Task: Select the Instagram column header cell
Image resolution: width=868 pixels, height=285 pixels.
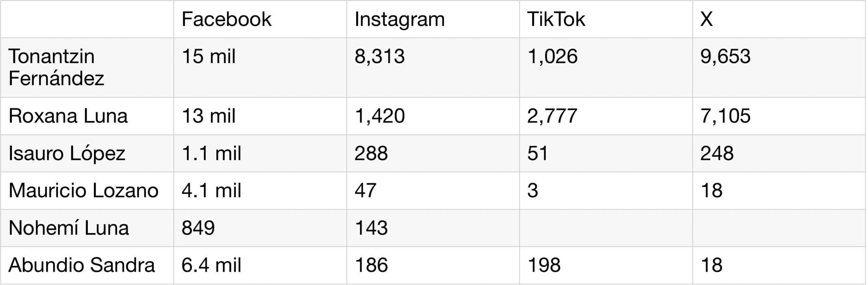Action: tap(433, 19)
